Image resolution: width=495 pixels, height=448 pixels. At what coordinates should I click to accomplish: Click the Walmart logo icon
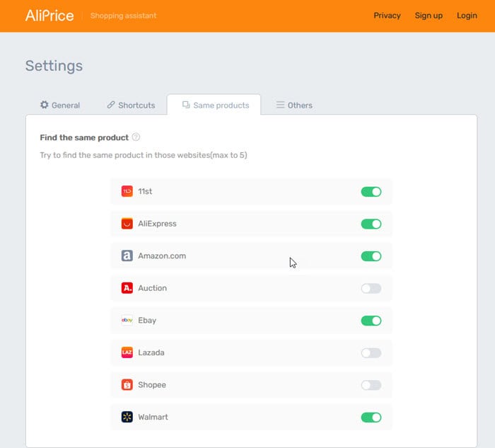pos(127,417)
